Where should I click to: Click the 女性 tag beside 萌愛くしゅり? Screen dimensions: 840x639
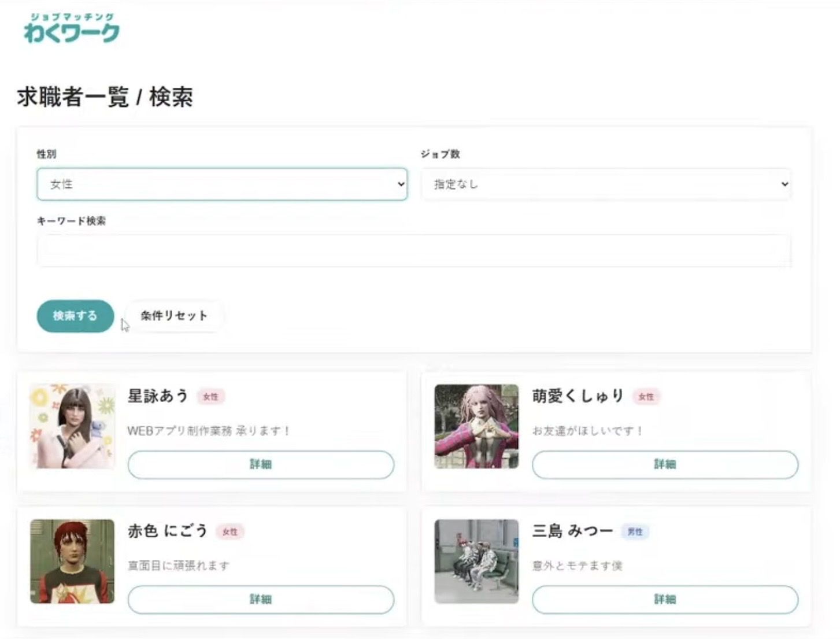pyautogui.click(x=646, y=397)
